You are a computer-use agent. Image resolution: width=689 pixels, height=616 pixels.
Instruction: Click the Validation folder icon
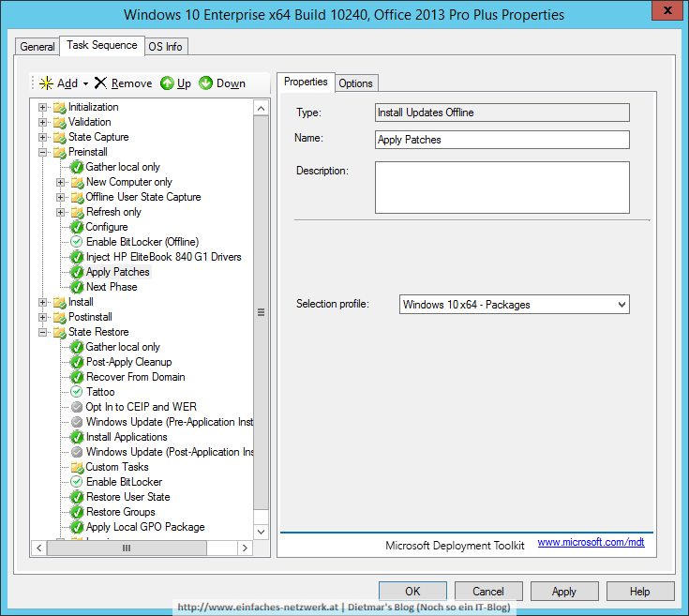coord(59,122)
